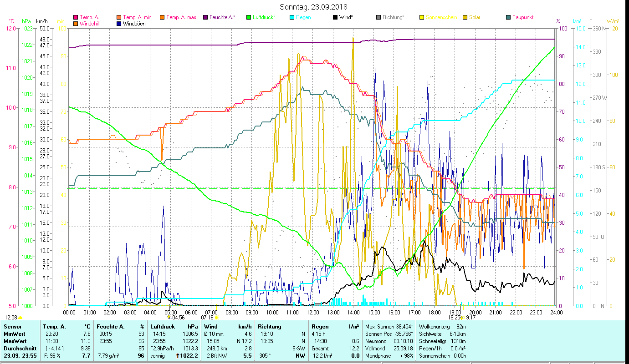629x364 pixels.
Task: Click the chart title Sonntag, 23.09.2018
Action: pos(314,7)
